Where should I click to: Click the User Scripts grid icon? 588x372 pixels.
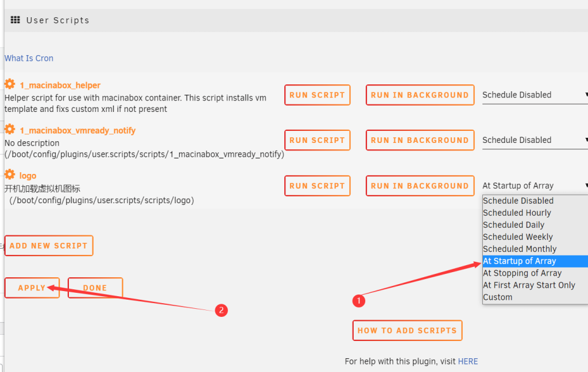click(x=16, y=20)
